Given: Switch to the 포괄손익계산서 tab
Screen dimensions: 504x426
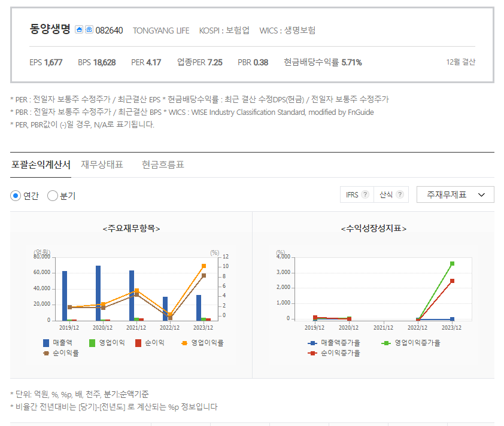Looking at the screenshot, I should [41, 165].
